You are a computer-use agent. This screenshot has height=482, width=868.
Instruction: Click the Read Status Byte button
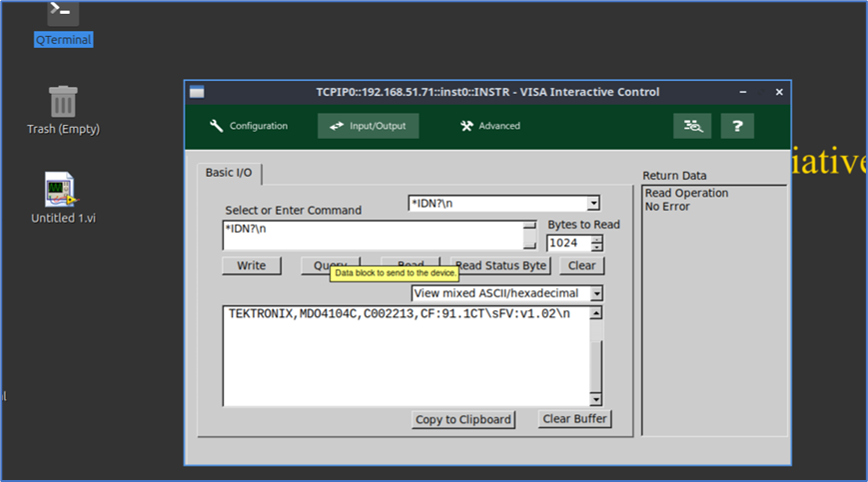tap(501, 265)
